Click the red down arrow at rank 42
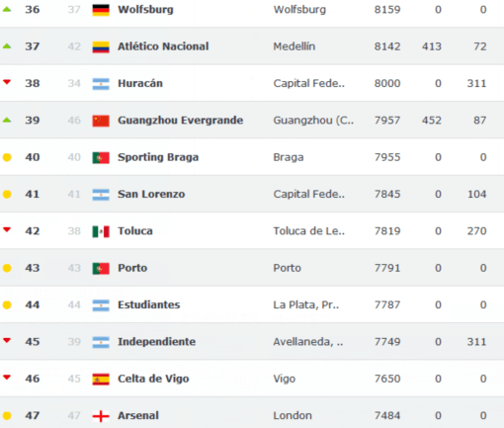Screen dimensions: 504x428 [7, 229]
